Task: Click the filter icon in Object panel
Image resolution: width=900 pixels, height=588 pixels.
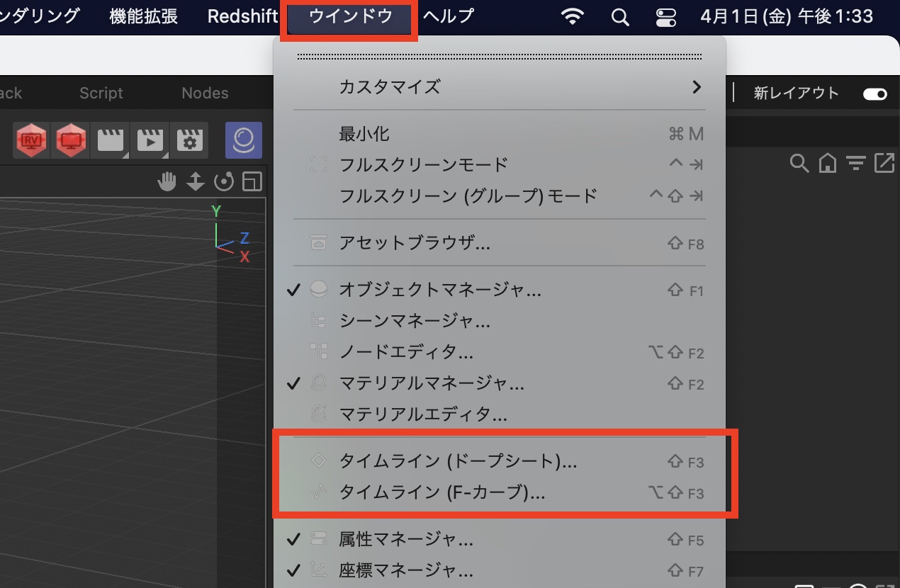Action: click(x=857, y=164)
